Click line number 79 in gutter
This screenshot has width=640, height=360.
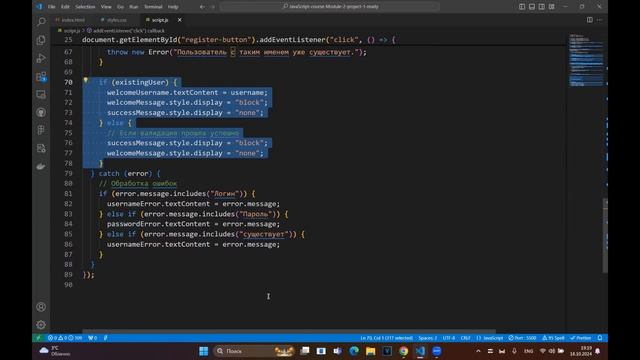point(68,173)
